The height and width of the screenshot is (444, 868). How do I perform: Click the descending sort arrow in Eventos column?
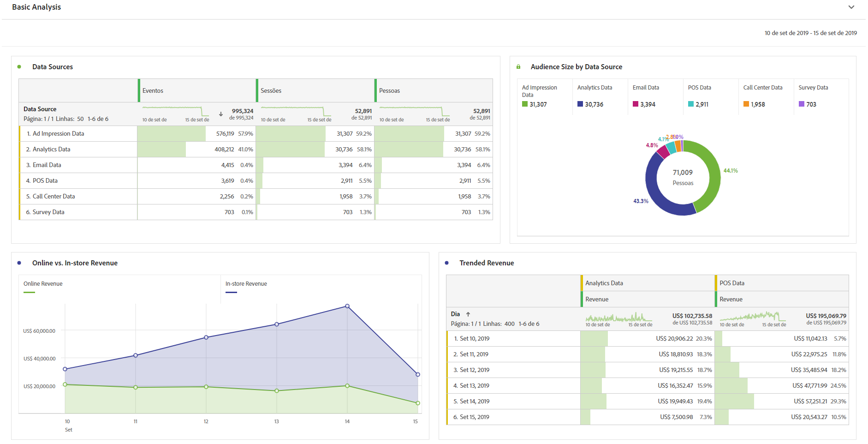click(221, 114)
